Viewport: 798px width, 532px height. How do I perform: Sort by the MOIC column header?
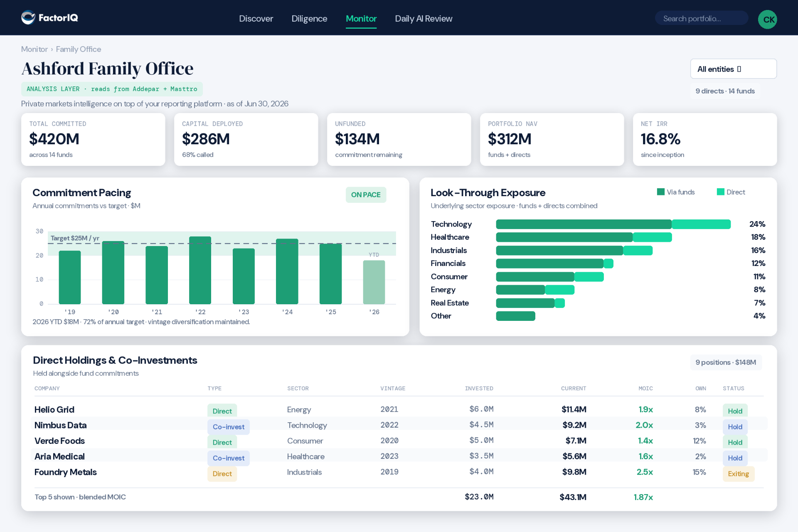645,388
